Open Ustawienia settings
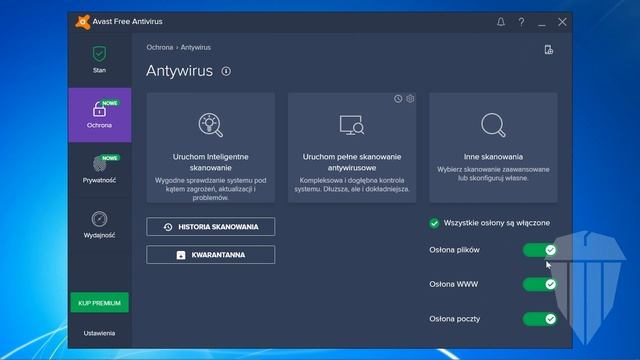 coord(99,333)
